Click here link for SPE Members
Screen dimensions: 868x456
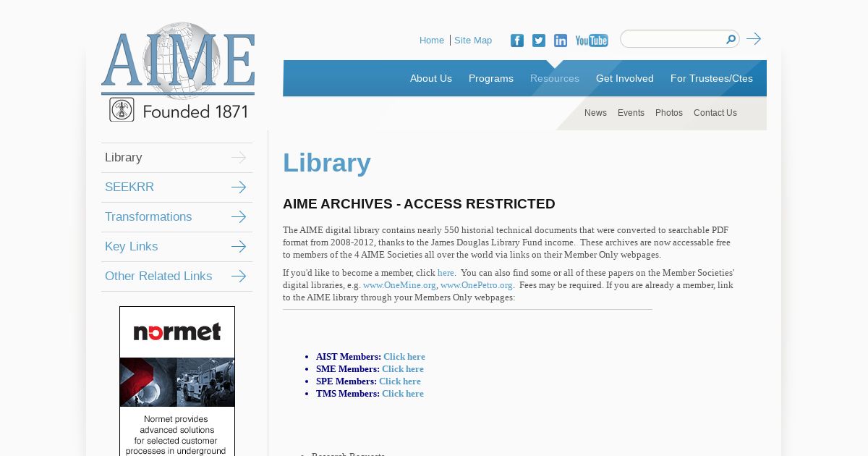400,381
